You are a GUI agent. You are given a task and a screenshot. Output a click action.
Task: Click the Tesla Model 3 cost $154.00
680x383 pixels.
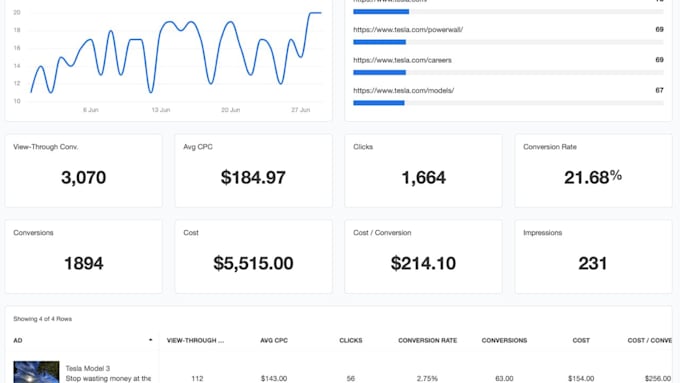point(581,379)
